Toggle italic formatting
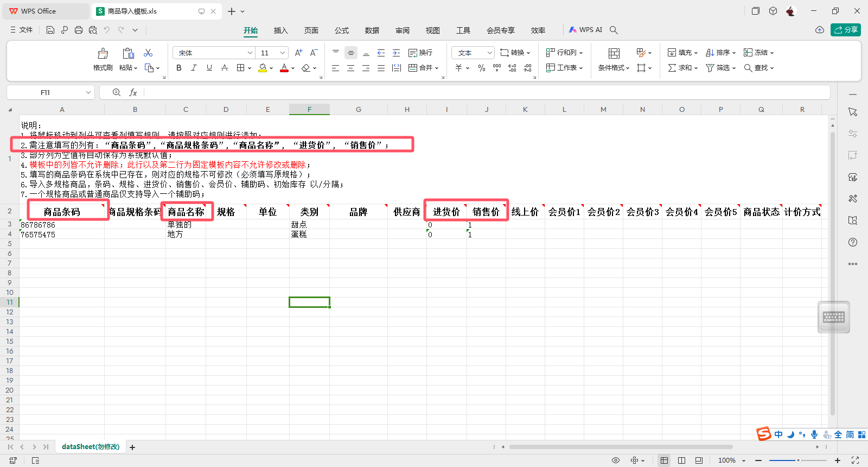This screenshot has height=467, width=868. (194, 68)
